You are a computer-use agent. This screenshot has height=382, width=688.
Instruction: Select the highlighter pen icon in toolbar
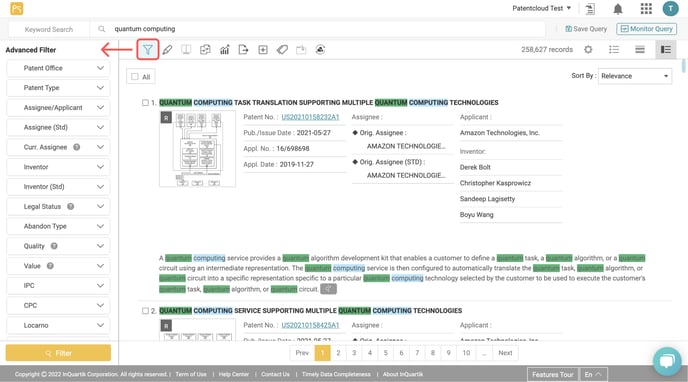pyautogui.click(x=167, y=50)
